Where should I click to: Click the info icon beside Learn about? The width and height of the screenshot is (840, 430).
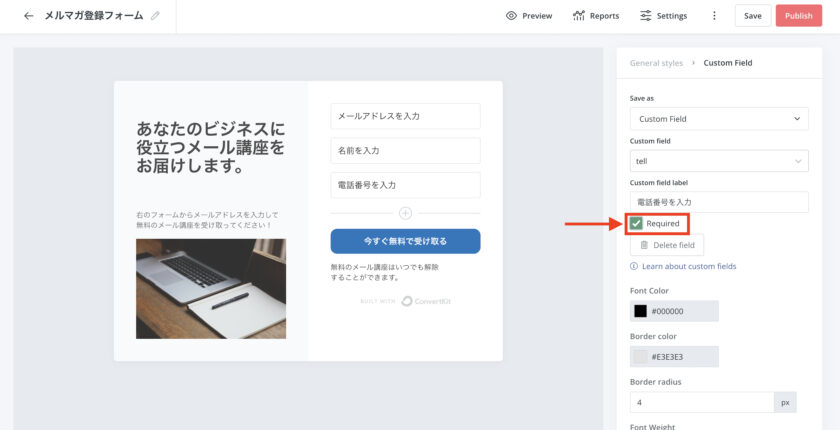coord(634,266)
